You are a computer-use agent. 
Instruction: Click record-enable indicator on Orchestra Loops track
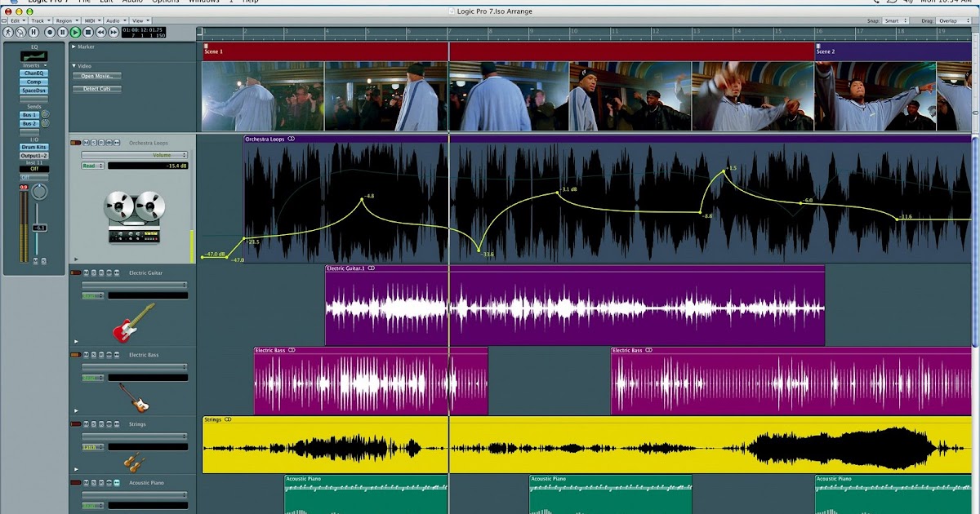click(75, 143)
